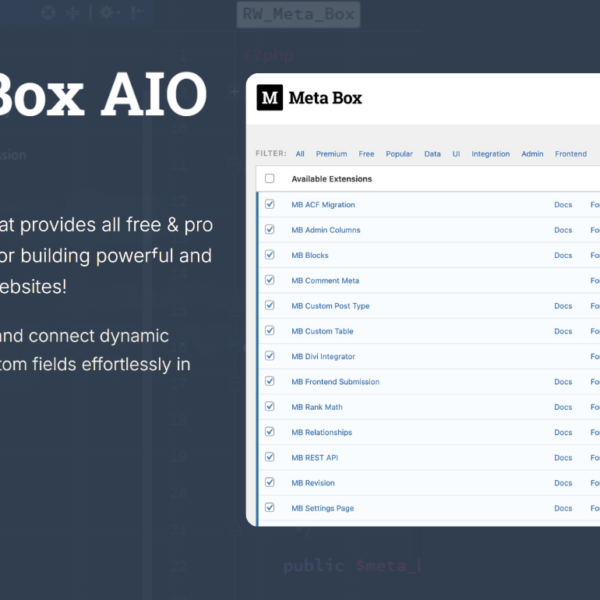Open Docs for MB Settings Page
This screenshot has height=600, width=600.
tap(563, 508)
